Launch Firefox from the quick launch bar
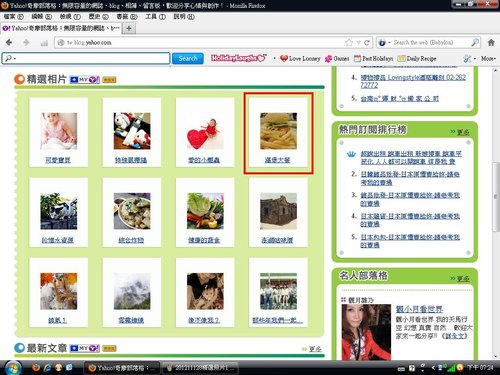This screenshot has height=375, width=500. [36, 368]
